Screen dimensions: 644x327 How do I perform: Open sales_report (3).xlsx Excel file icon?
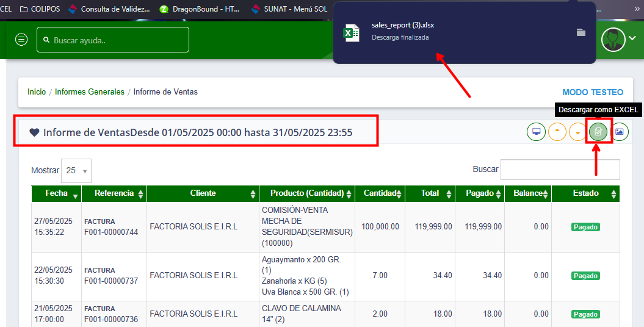[351, 32]
